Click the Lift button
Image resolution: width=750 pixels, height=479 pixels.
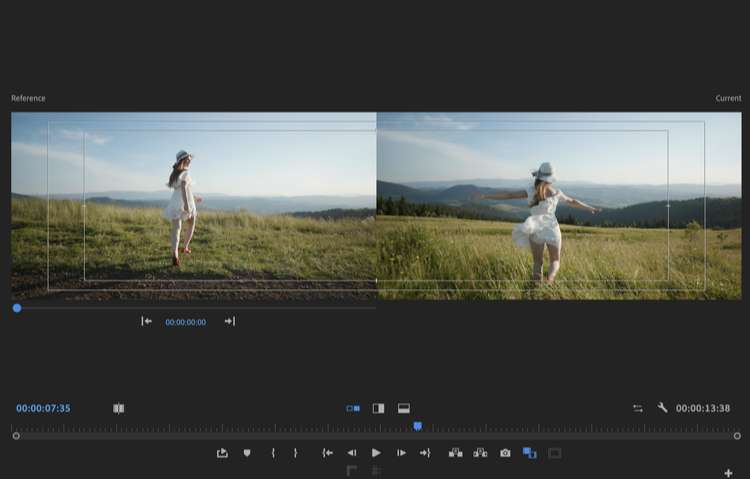click(x=455, y=453)
